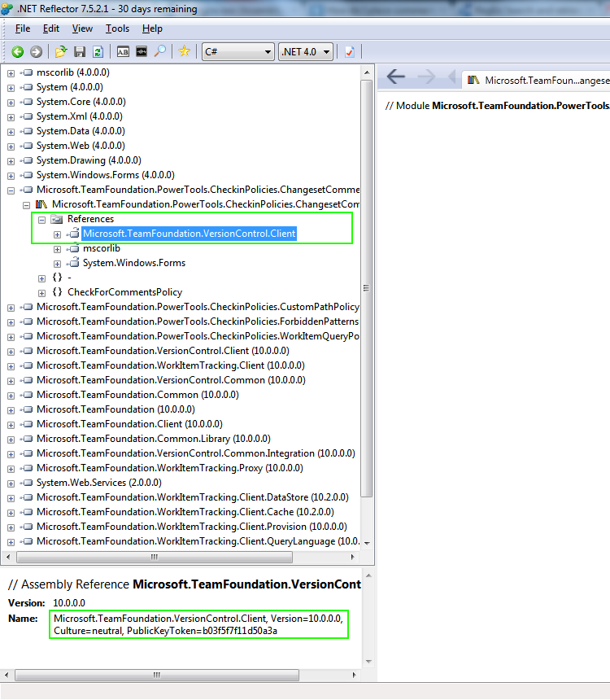Screen dimensions: 610x700
Task: Click the checkmark options icon in toolbar
Action: [x=350, y=52]
